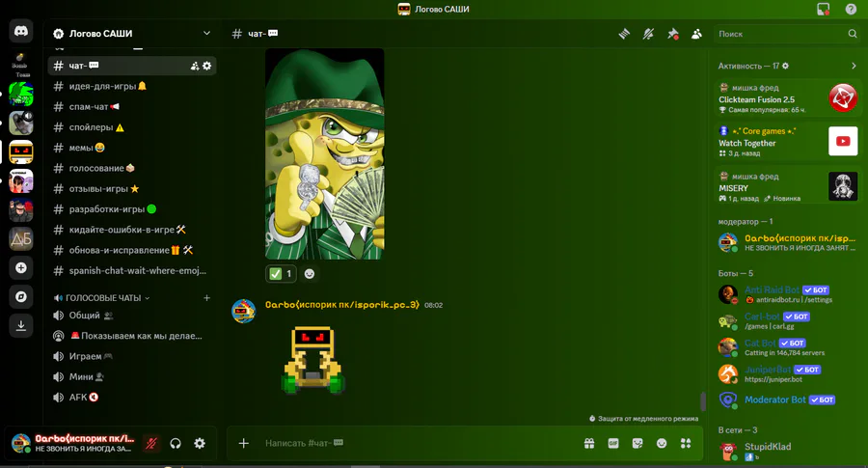The width and height of the screenshot is (868, 468).
Task: Open the discover servers compass icon
Action: click(x=21, y=297)
